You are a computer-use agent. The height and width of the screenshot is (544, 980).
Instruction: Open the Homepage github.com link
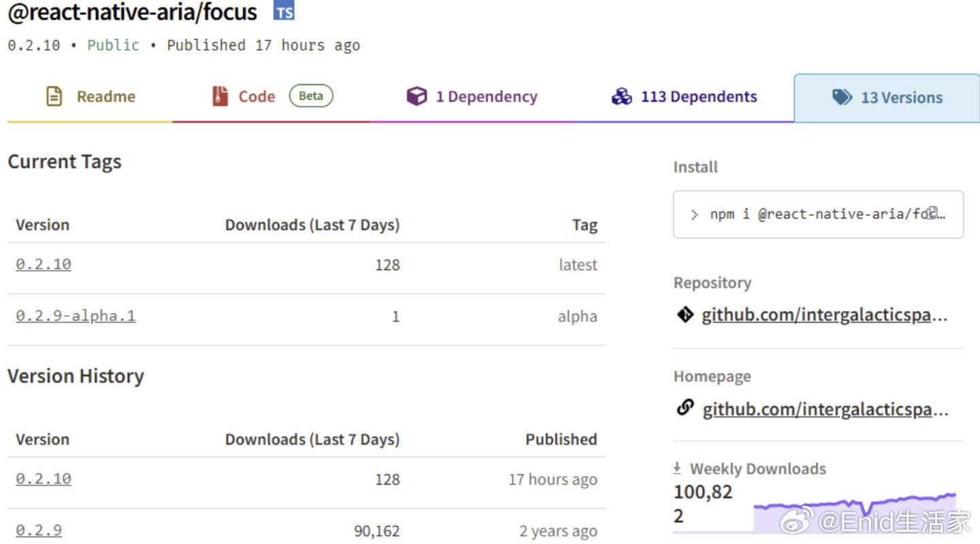[825, 409]
